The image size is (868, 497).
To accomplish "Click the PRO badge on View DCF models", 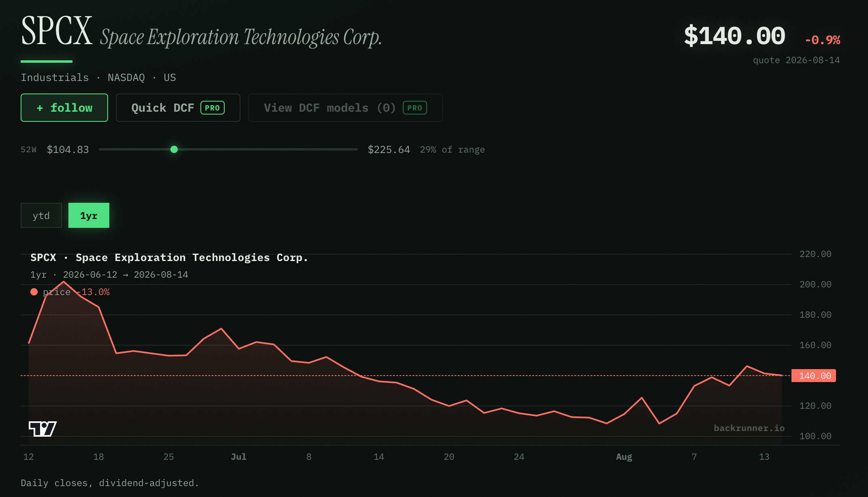I will 415,108.
